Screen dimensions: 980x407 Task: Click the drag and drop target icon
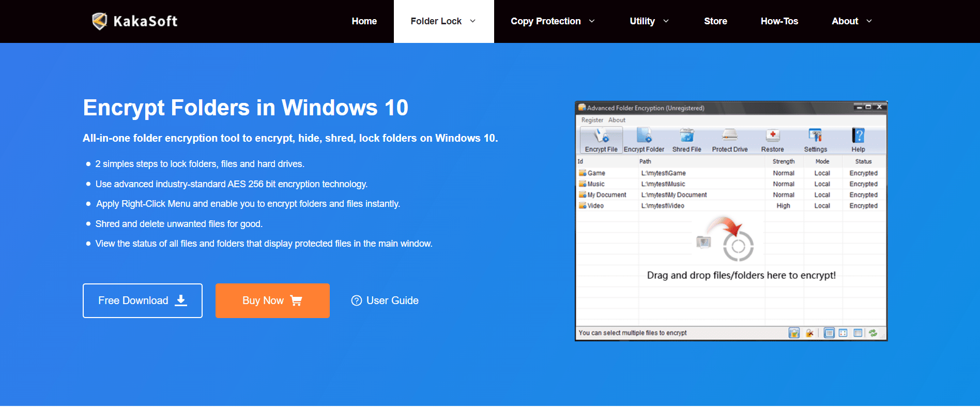click(x=738, y=246)
